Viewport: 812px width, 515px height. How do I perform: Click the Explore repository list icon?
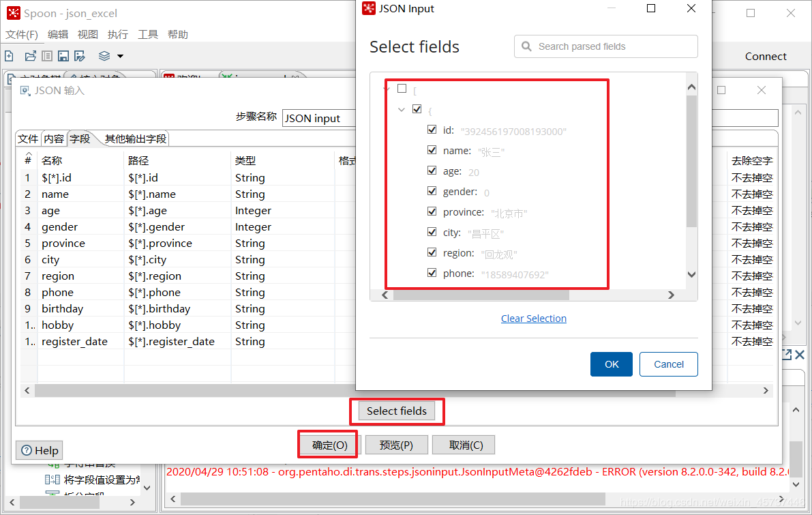(47, 56)
